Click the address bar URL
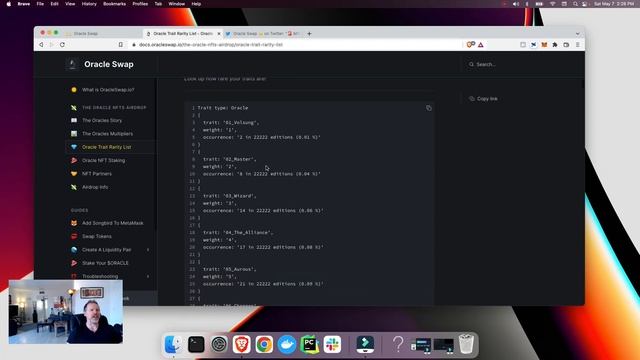This screenshot has height=360, width=640. 211,44
